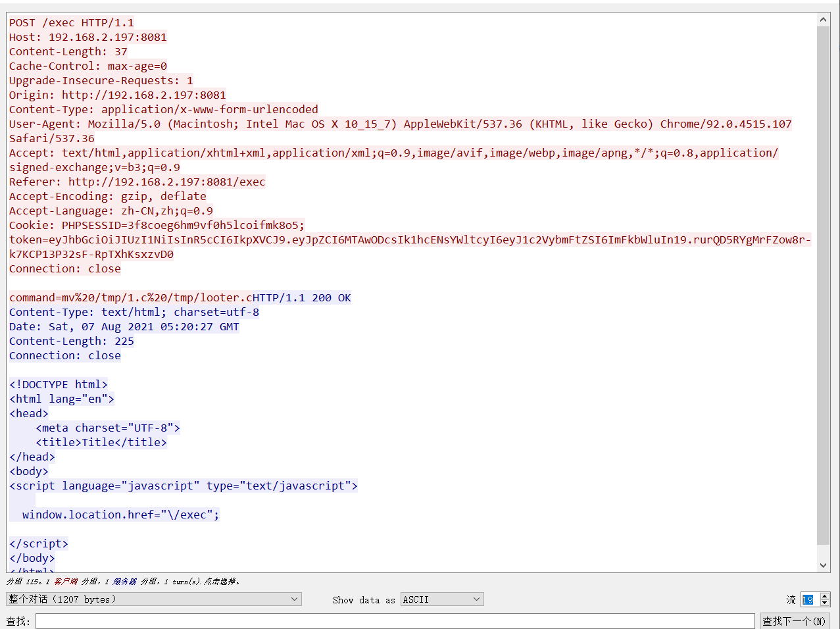Click the scrollbar down arrow
Viewport: 840px width, 629px height.
click(823, 565)
